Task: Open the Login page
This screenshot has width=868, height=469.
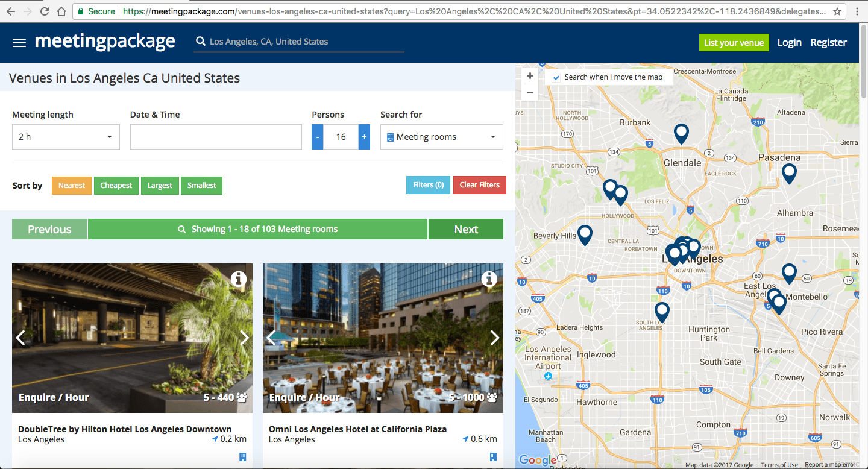Action: coord(789,42)
